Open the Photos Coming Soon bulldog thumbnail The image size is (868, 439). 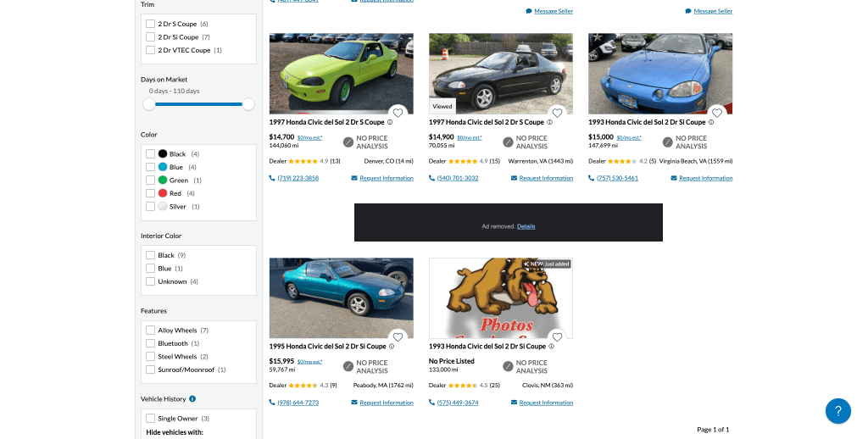500,298
